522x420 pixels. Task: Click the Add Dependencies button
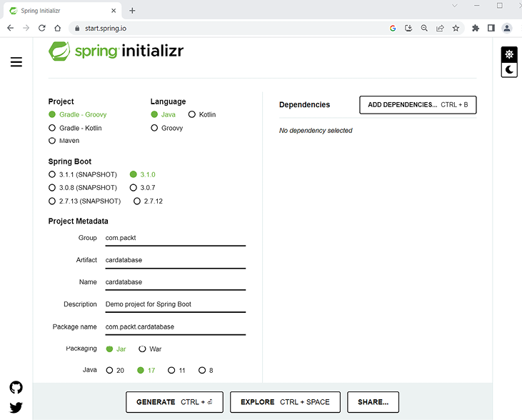418,105
